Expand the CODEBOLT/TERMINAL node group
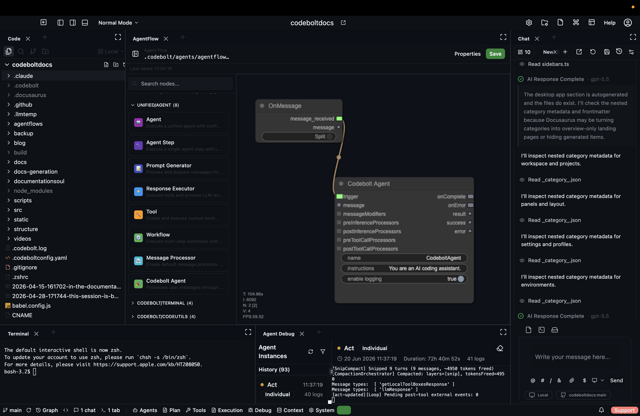The width and height of the screenshot is (640, 416). click(x=133, y=303)
